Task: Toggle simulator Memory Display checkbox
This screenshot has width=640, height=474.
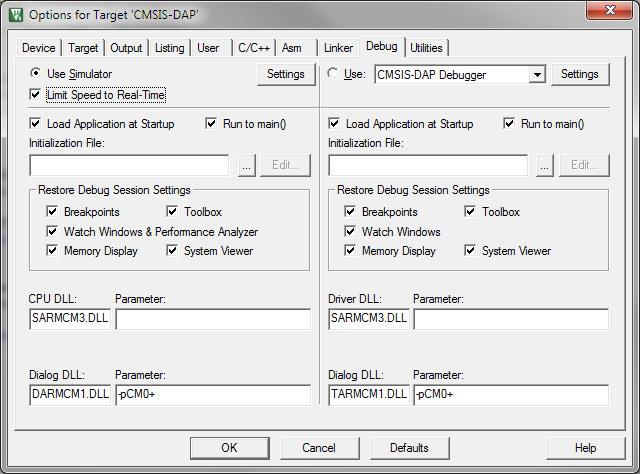Action: 52,250
